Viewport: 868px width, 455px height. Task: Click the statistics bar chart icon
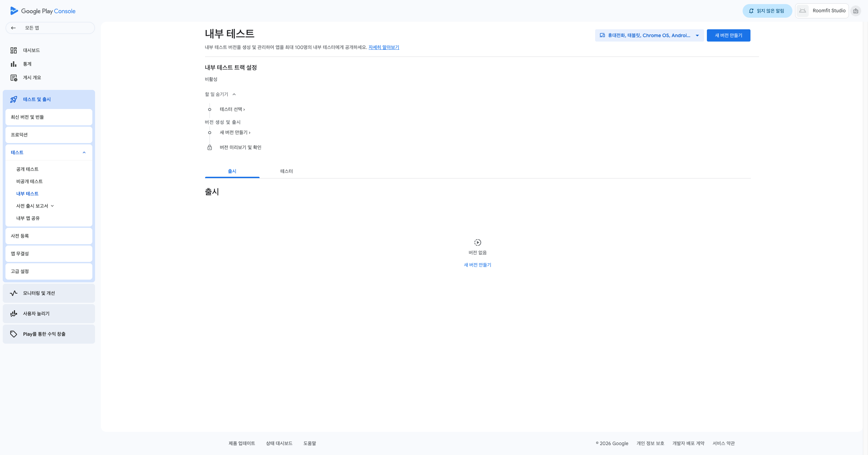pyautogui.click(x=14, y=64)
